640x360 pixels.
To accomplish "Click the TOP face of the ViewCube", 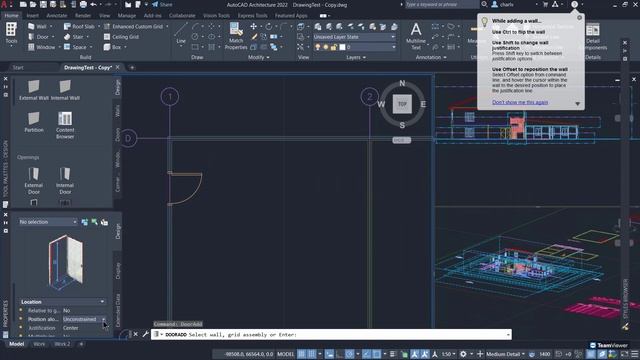I will coord(402,104).
